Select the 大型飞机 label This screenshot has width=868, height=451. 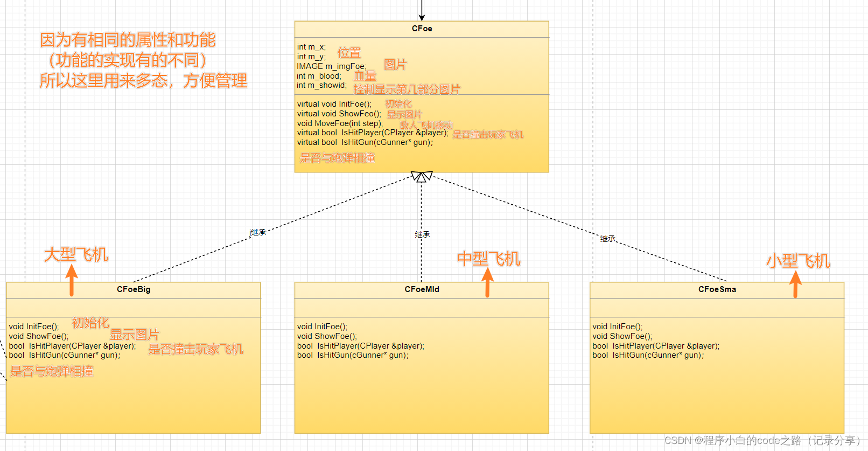[76, 254]
